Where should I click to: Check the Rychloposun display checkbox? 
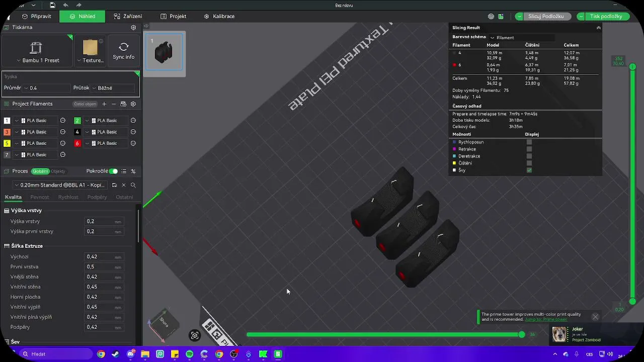[529, 142]
